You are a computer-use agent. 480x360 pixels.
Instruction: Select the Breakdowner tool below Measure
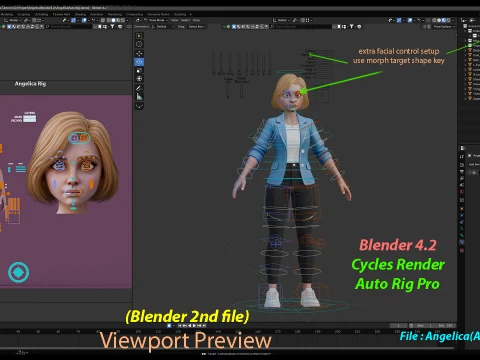(139, 106)
